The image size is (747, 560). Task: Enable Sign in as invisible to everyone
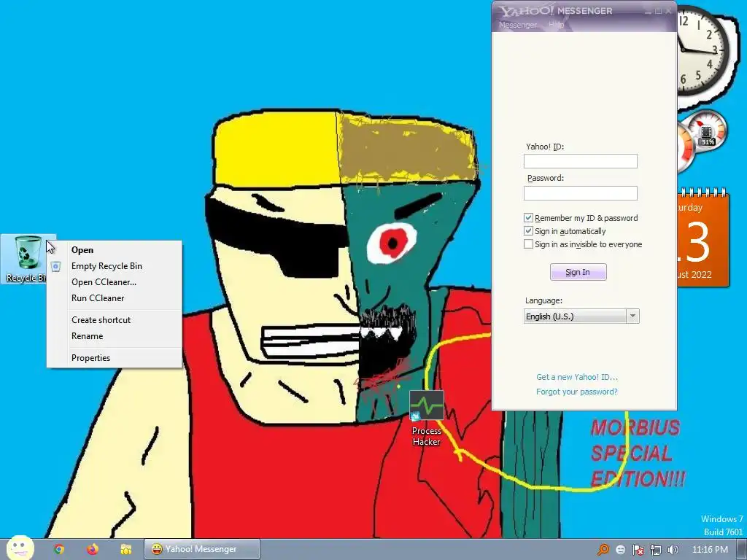[528, 244]
